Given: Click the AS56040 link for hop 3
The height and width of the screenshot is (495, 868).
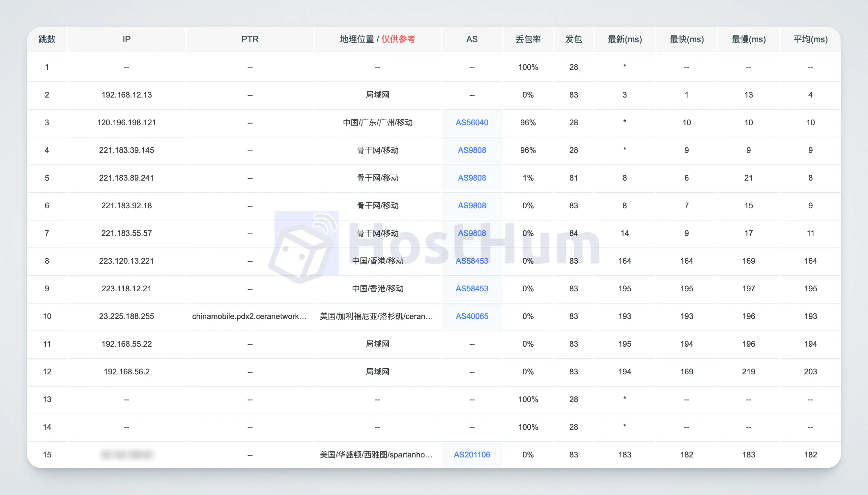Looking at the screenshot, I should tap(472, 122).
